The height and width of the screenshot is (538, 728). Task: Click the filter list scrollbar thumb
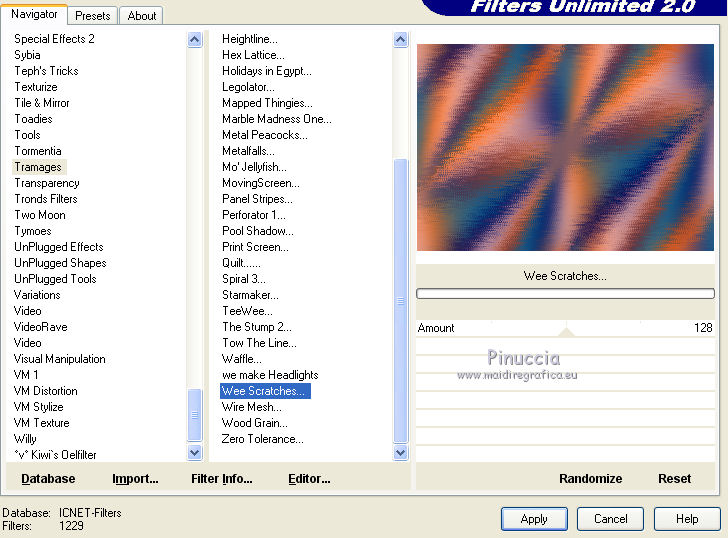tap(400, 301)
